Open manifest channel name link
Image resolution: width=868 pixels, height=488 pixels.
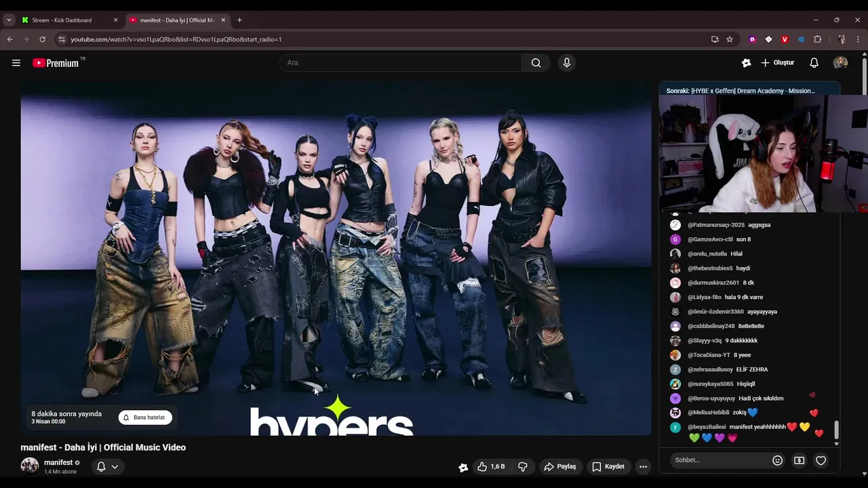point(58,462)
